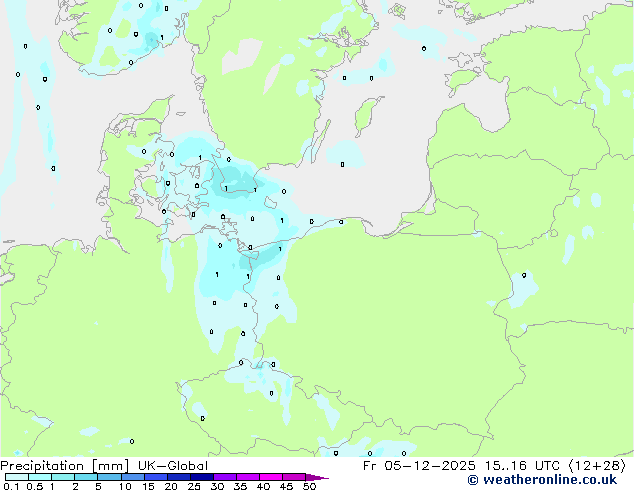Click the purple swatch between 30 and 35
This screenshot has width=634, height=490.
[225, 477]
